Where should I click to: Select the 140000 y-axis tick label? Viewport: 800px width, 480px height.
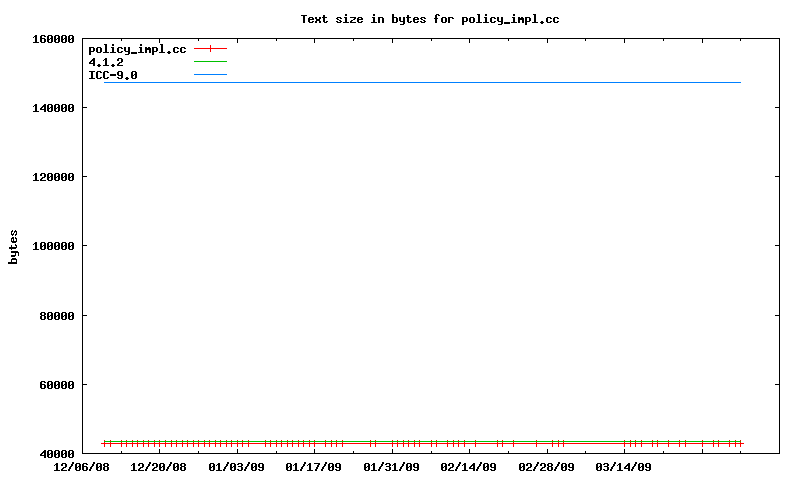point(54,108)
